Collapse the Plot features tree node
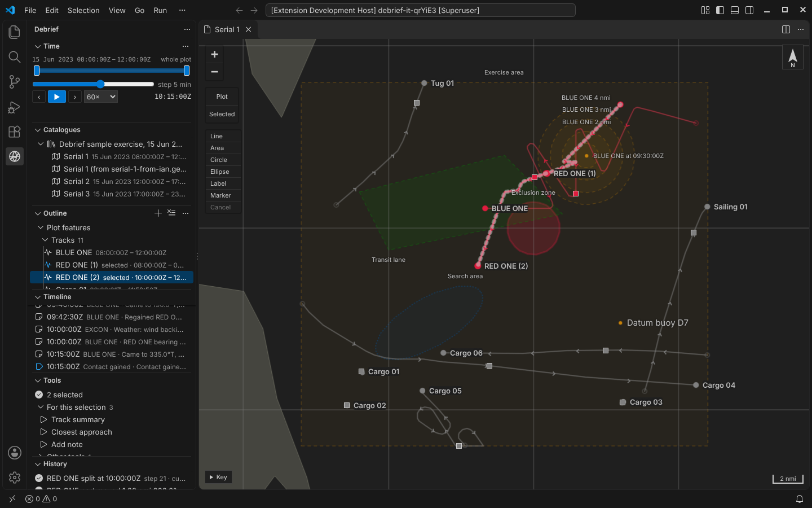Image resolution: width=812 pixels, height=508 pixels. [41, 227]
